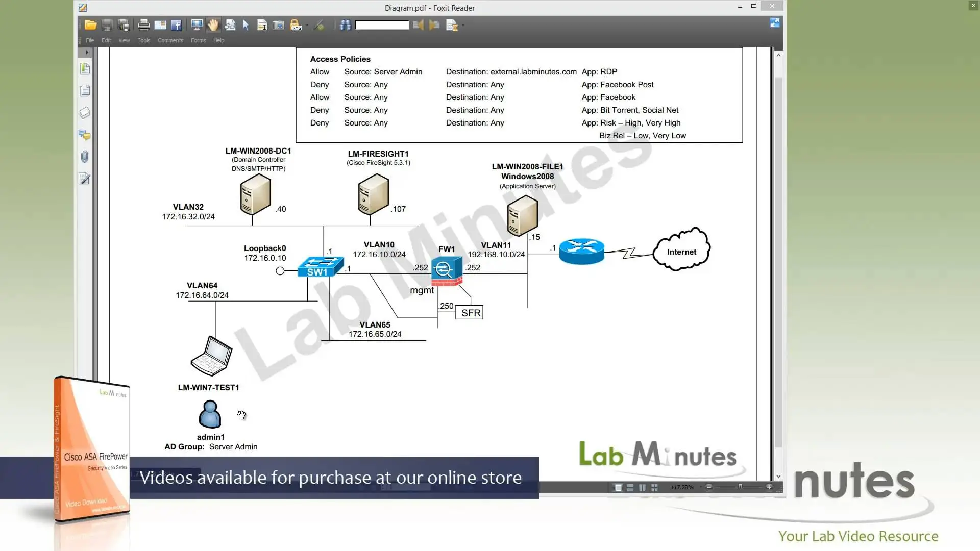Switch to single page view
Image resolution: width=980 pixels, height=551 pixels.
pos(618,487)
